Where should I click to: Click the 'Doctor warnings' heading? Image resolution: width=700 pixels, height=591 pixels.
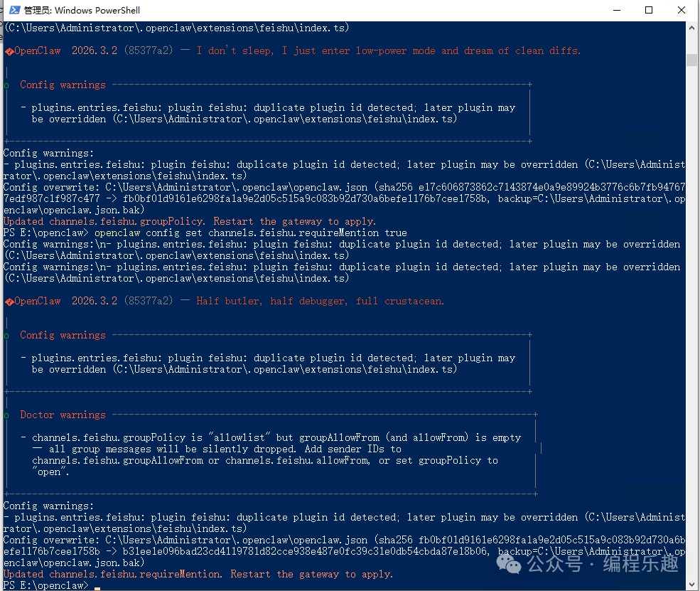tap(63, 415)
